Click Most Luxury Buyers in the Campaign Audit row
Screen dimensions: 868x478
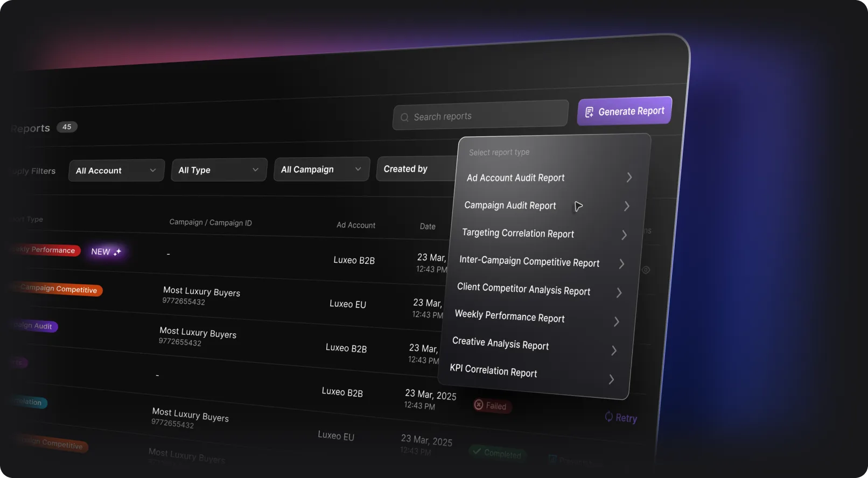198,333
